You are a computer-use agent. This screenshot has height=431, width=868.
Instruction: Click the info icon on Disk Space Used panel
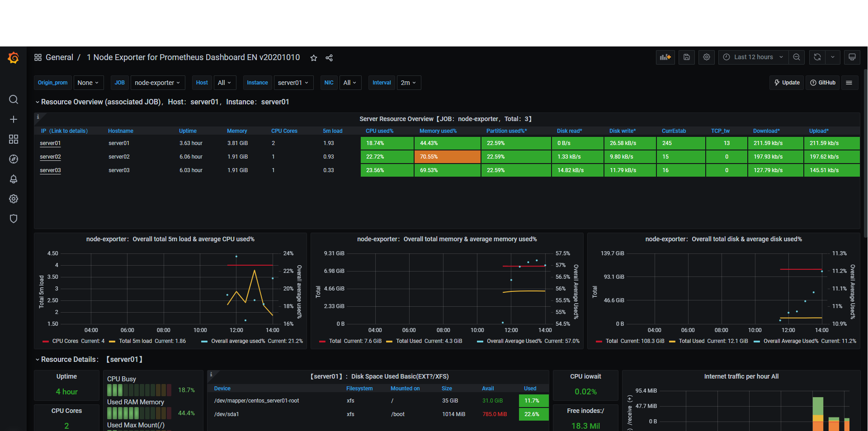(211, 375)
